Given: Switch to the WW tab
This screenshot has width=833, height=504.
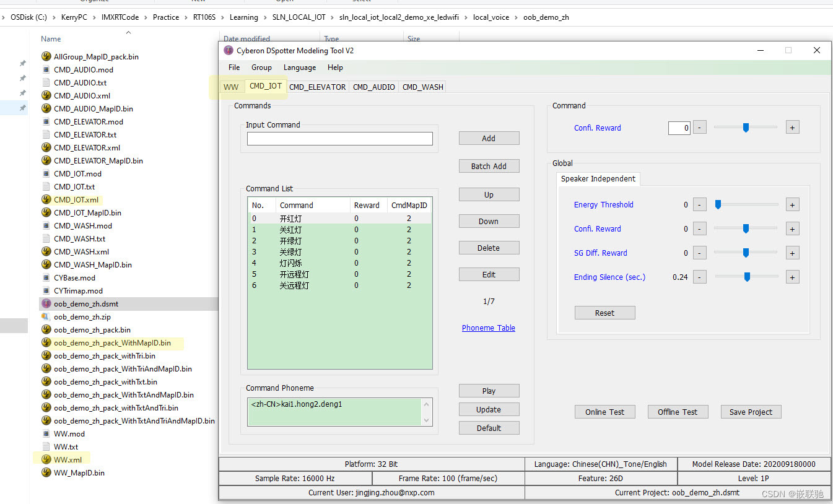Looking at the screenshot, I should pos(232,87).
